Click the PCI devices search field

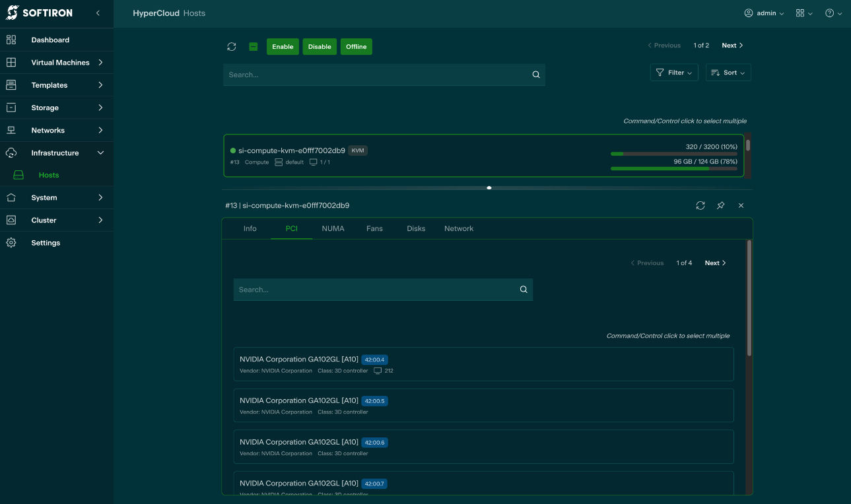point(376,290)
